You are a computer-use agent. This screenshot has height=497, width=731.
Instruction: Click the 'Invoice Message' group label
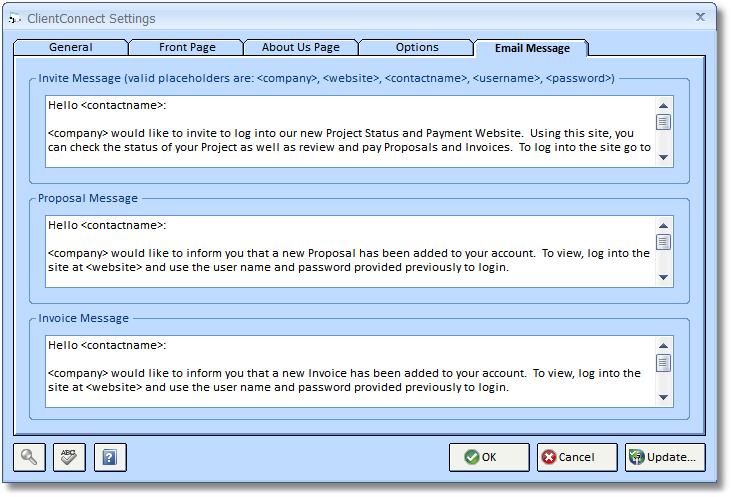coord(83,318)
